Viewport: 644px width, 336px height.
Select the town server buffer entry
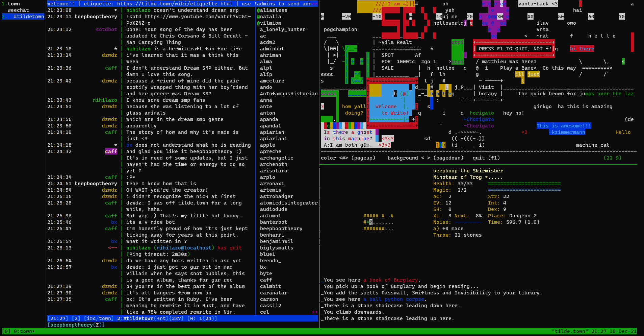point(14,4)
